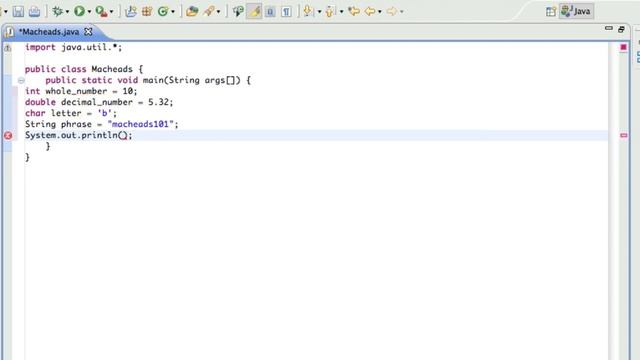The width and height of the screenshot is (640, 360).
Task: Maximize the editor pane
Action: coord(621,29)
